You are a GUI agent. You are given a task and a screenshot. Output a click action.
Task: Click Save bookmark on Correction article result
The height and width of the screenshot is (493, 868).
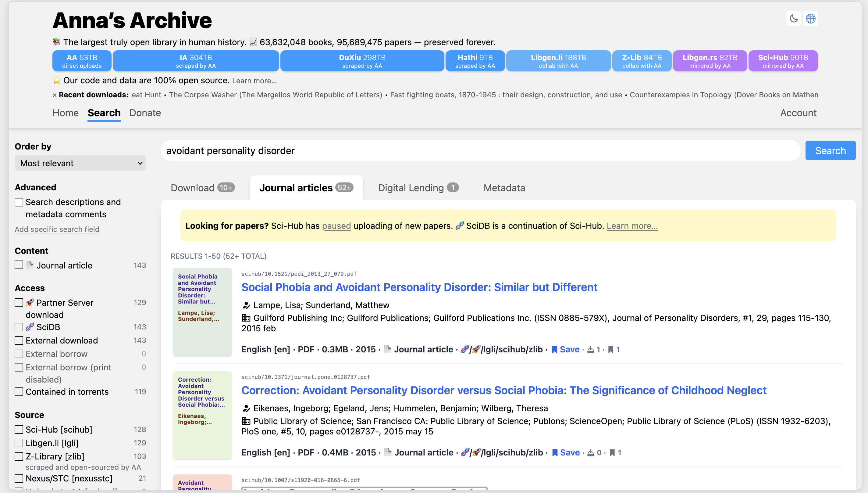coord(566,453)
